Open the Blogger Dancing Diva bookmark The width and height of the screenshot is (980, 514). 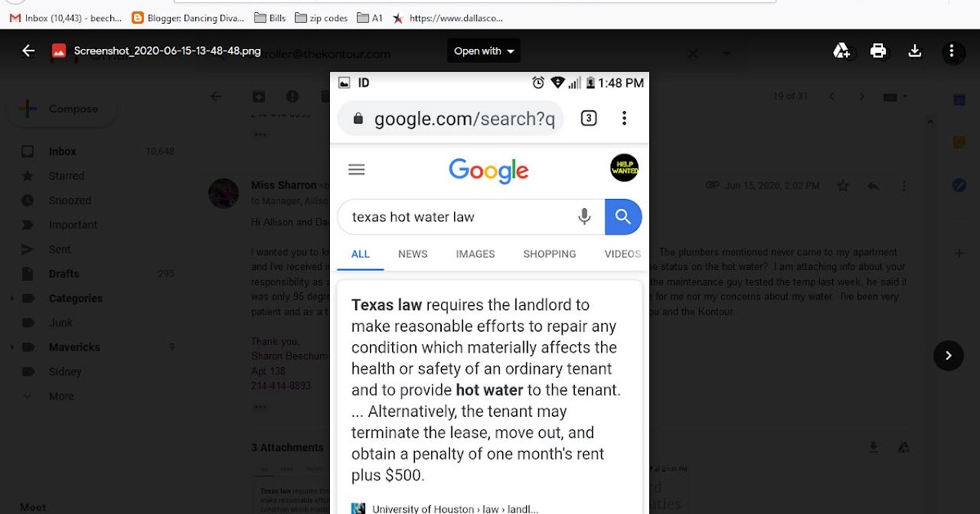[x=187, y=17]
